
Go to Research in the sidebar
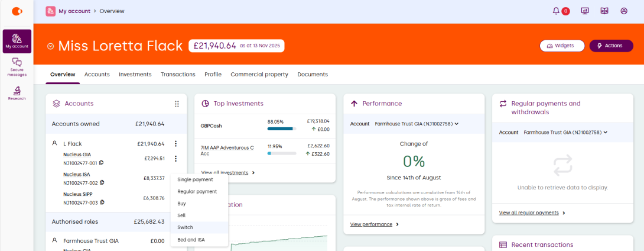click(17, 94)
